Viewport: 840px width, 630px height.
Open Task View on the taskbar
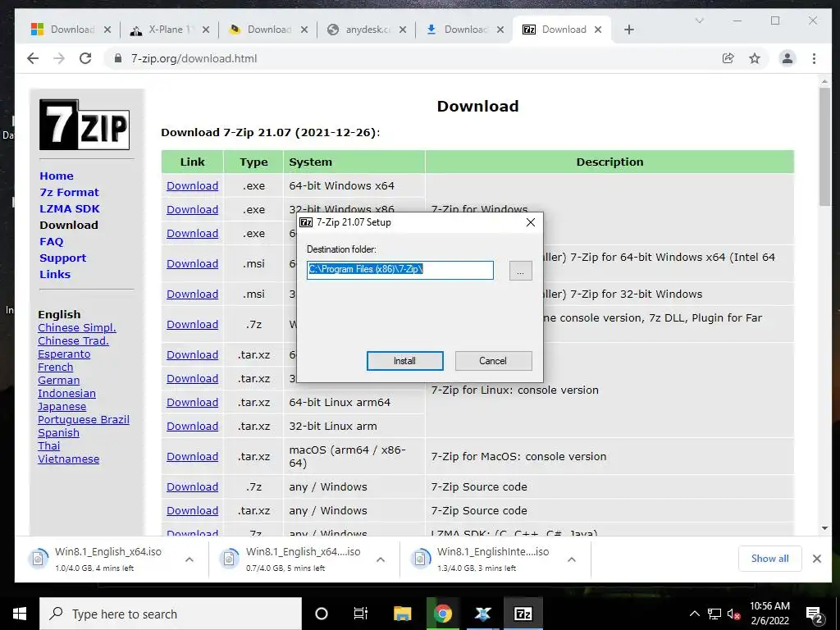tap(361, 614)
